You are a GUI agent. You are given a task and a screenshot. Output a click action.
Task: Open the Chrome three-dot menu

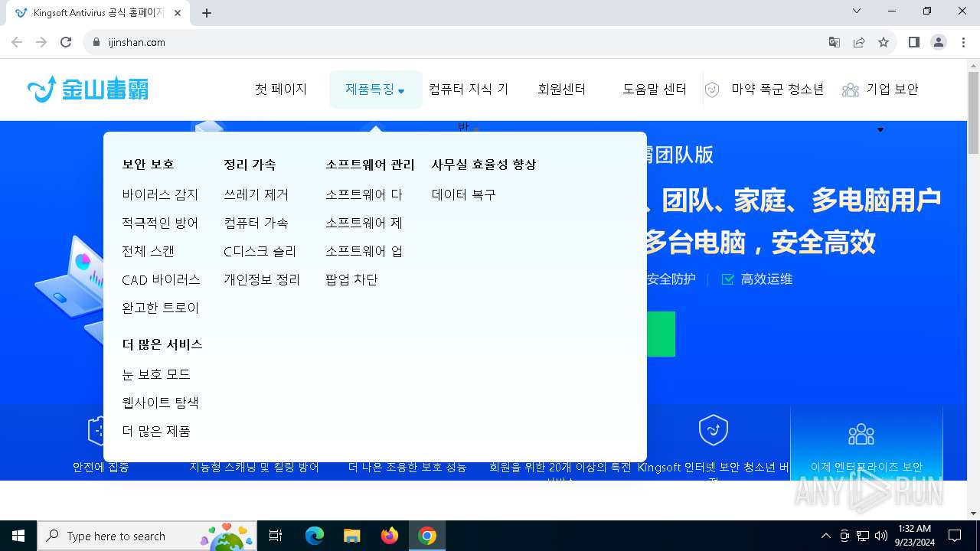[962, 42]
